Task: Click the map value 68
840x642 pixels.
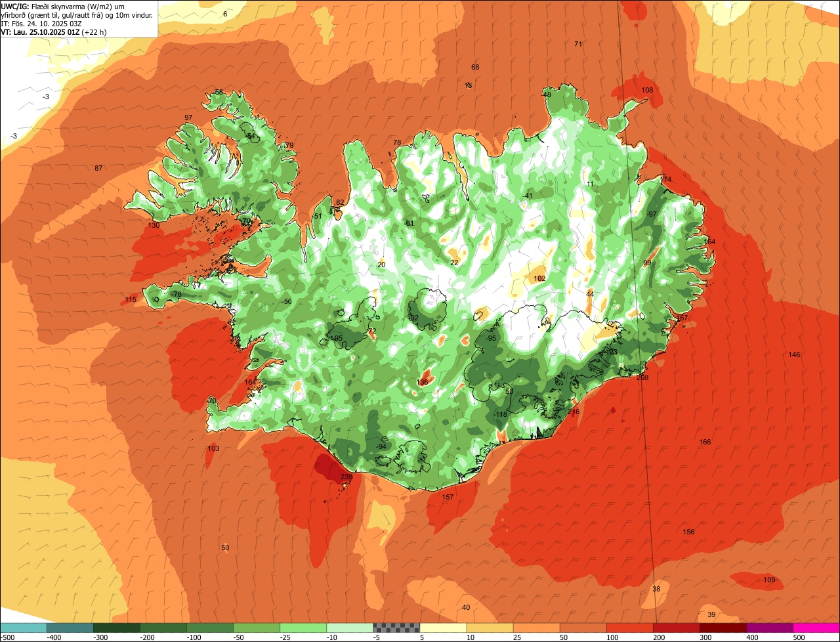Action: [x=475, y=68]
